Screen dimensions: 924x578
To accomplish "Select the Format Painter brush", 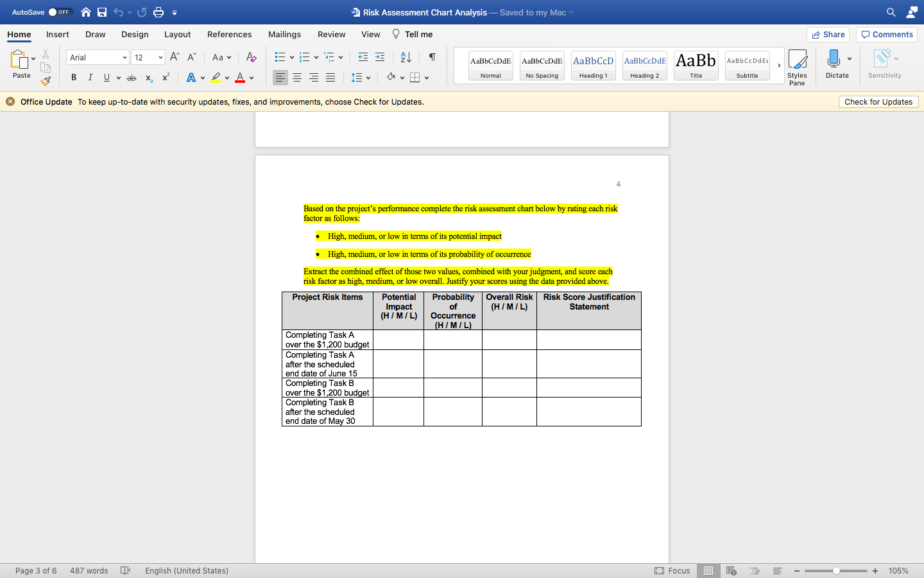I will click(x=46, y=81).
